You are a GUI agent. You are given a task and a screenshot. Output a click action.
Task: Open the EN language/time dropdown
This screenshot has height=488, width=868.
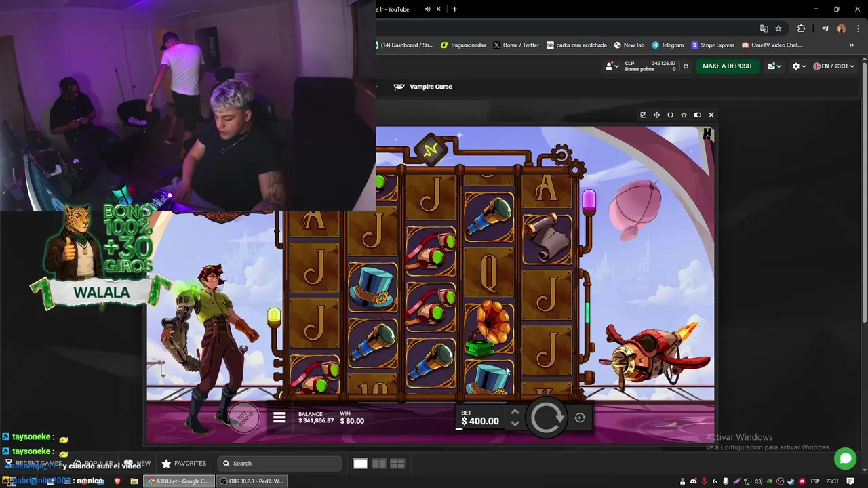tap(835, 66)
